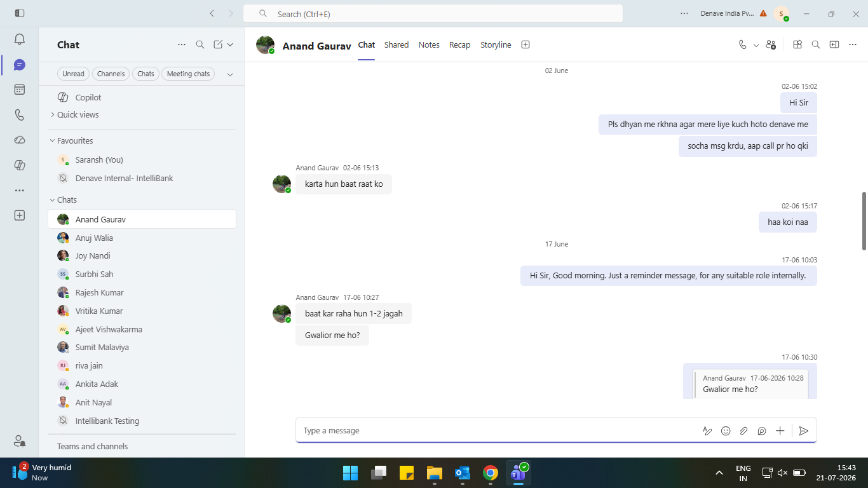Open chat with Surbhi Sah
Screen dimensions: 868x488
pos(142,274)
